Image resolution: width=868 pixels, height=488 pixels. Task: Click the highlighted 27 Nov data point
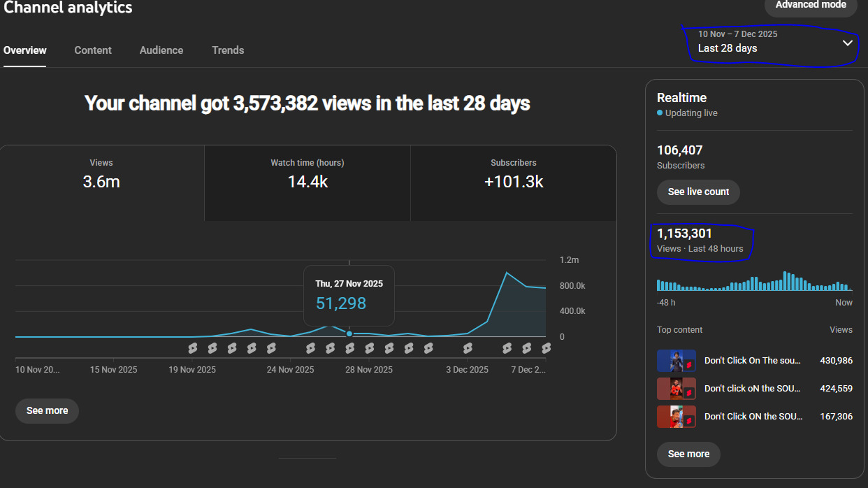click(x=349, y=334)
